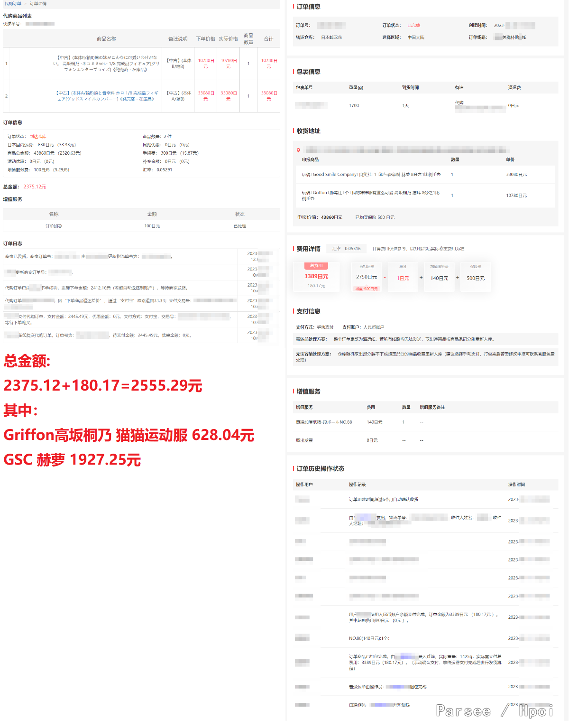Click the 到达仓库 order status text
The image size is (569, 728).
(x=38, y=137)
